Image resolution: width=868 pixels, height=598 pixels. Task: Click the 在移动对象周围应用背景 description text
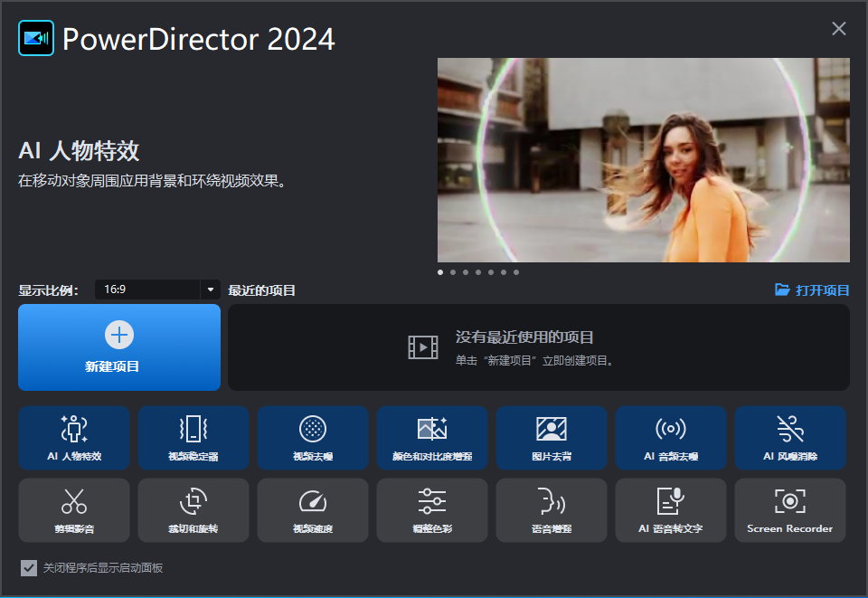pos(152,181)
